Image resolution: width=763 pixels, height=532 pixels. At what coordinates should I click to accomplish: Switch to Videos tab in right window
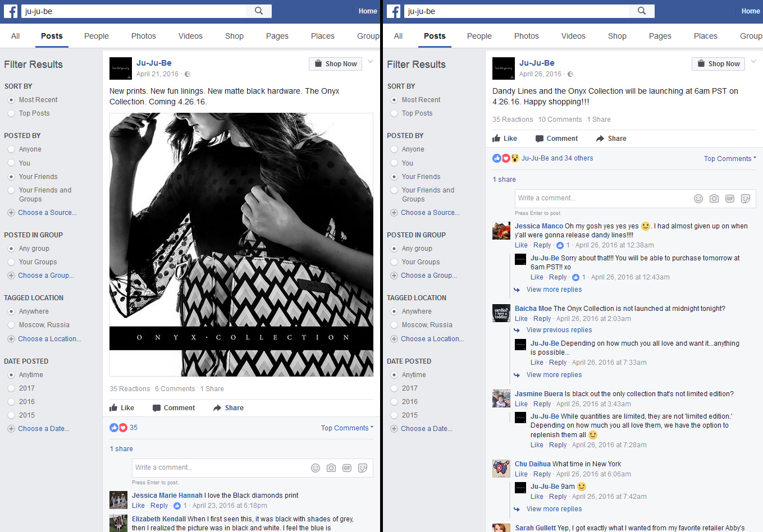click(x=573, y=36)
